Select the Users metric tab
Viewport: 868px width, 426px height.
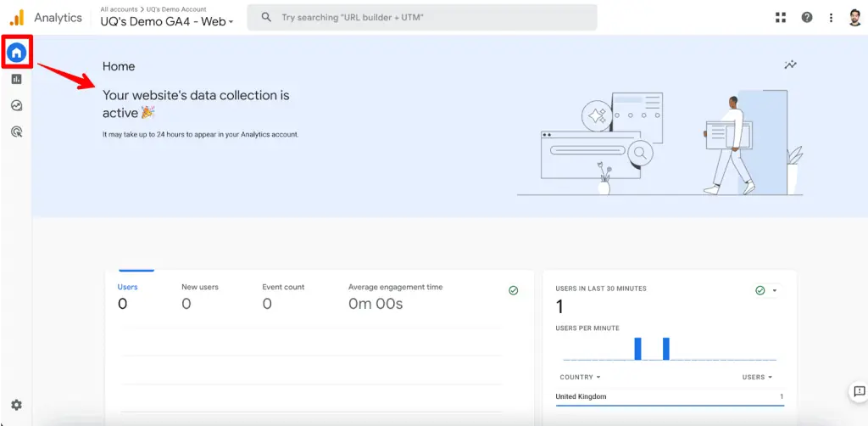[x=127, y=297]
